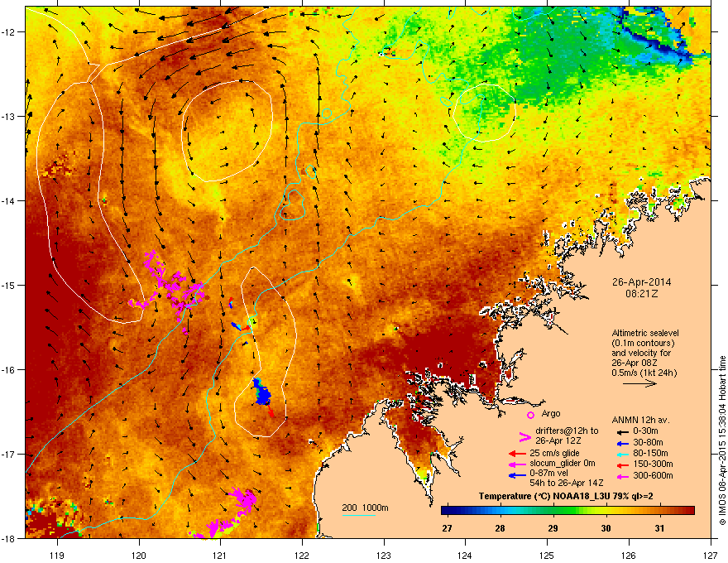Click the '300-600m' depth label

point(653,475)
